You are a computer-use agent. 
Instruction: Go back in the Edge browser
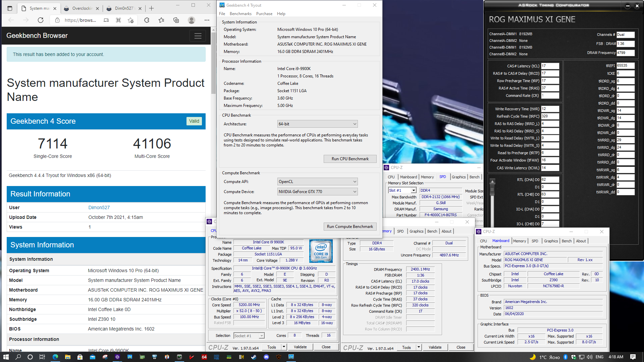tap(11, 20)
